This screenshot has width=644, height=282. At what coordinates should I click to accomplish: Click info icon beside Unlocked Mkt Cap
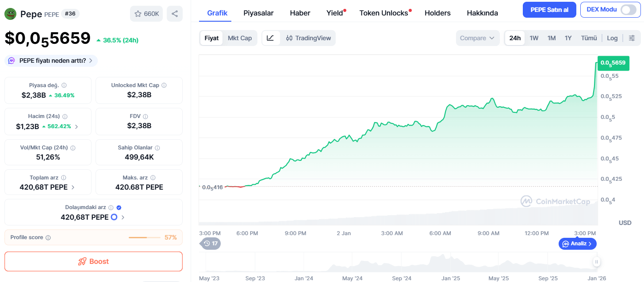[x=164, y=85]
